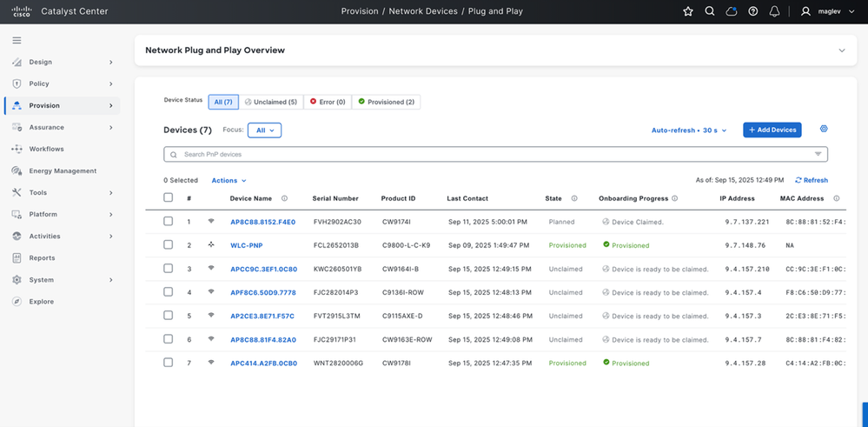Check the box for AP8C88.8152.F4E0
Viewport: 868px width, 427px height.
pos(169,221)
